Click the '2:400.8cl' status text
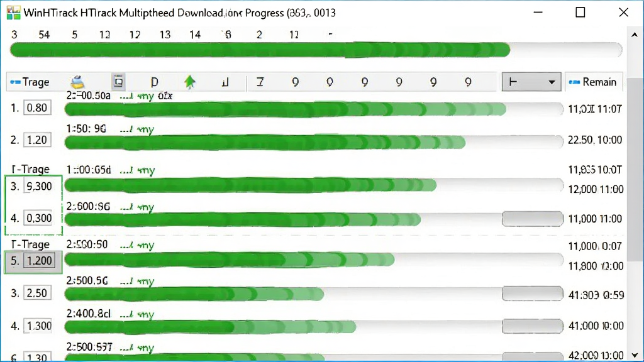644x362 pixels. coord(88,314)
